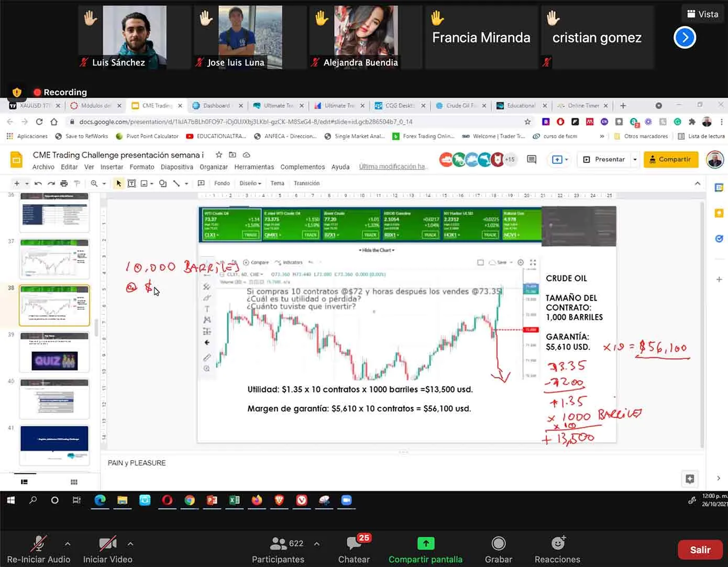Click the move to folder icon
The height and width of the screenshot is (567, 728).
point(233,155)
